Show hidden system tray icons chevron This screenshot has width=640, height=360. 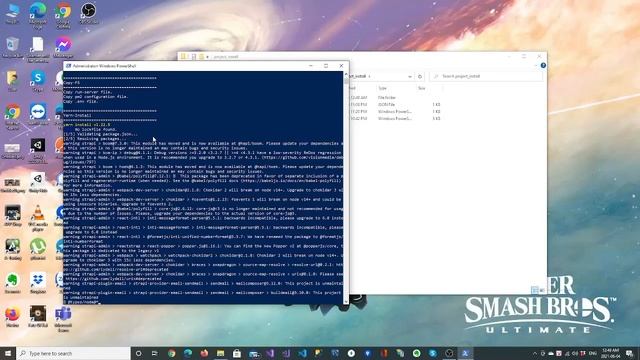(x=535, y=353)
